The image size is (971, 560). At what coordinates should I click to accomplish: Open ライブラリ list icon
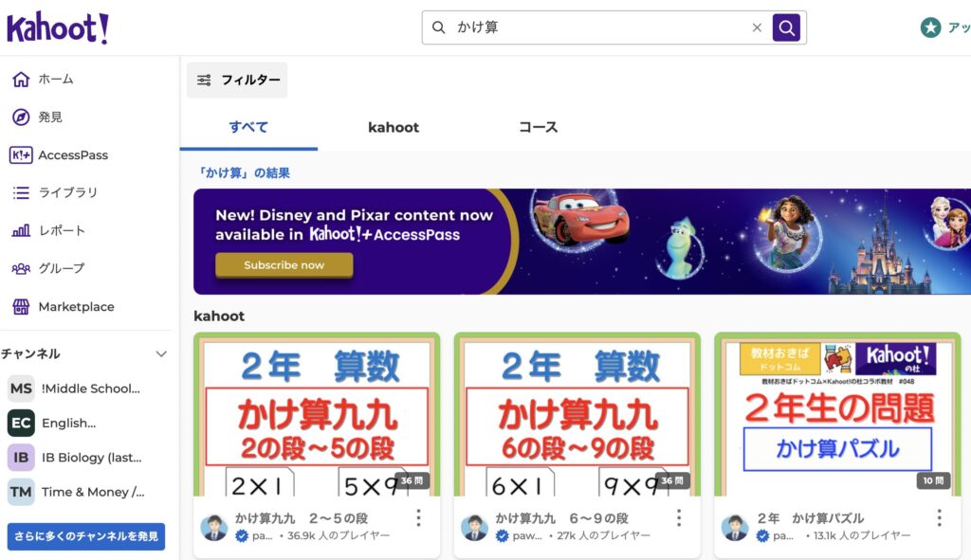21,192
